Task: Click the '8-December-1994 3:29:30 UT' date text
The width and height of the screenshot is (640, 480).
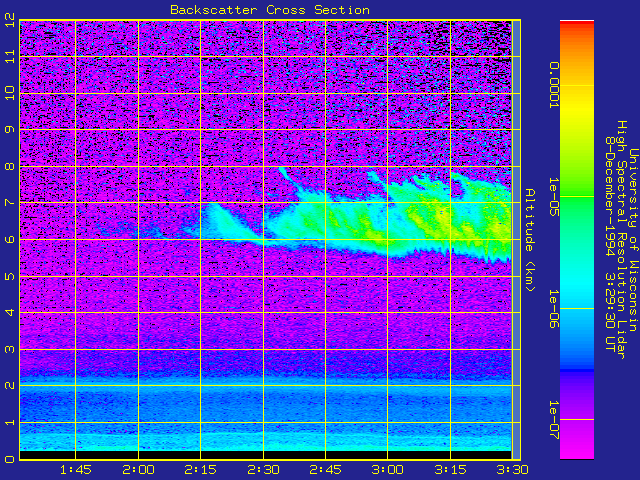Action: tap(610, 244)
